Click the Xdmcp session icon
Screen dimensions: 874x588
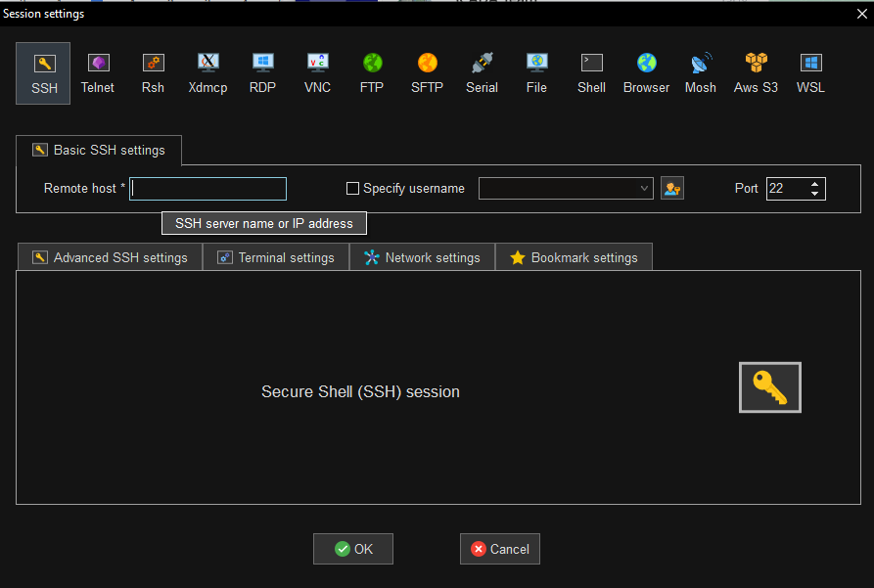[207, 73]
